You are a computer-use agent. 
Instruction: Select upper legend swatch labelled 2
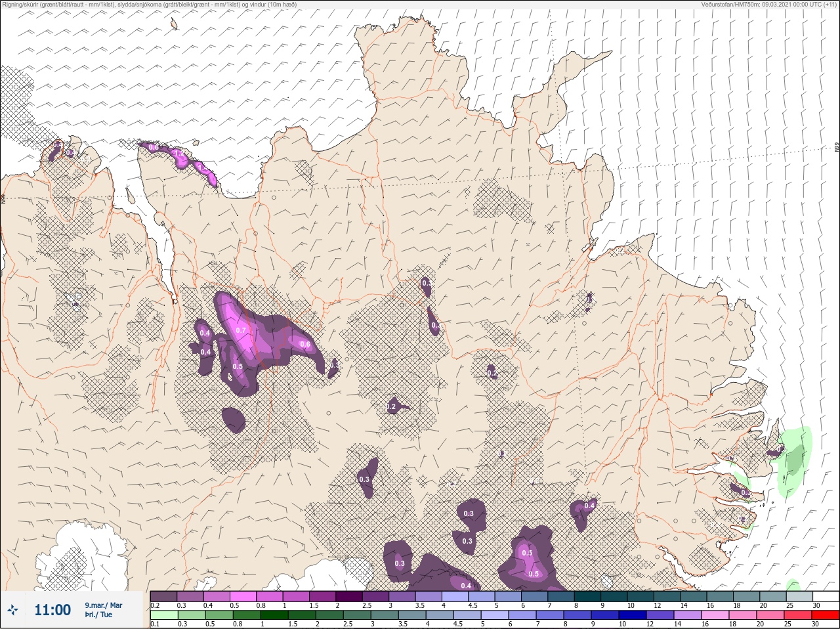tap(349, 596)
